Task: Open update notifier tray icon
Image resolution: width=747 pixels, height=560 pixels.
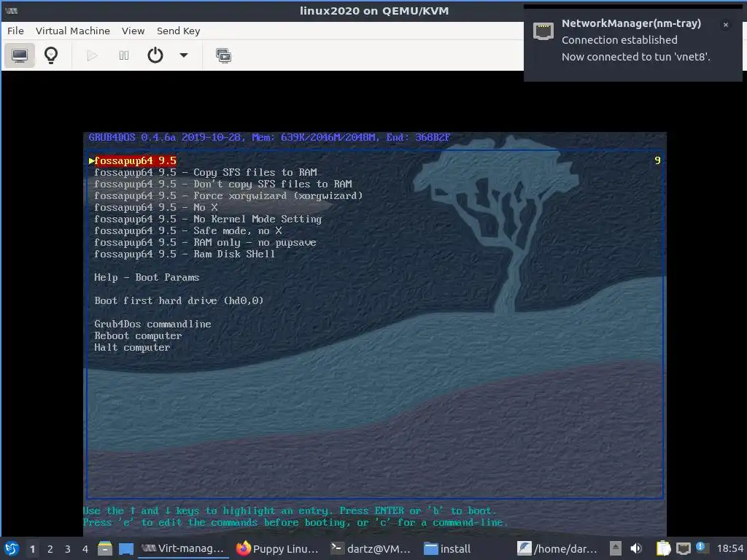Action: [x=703, y=548]
